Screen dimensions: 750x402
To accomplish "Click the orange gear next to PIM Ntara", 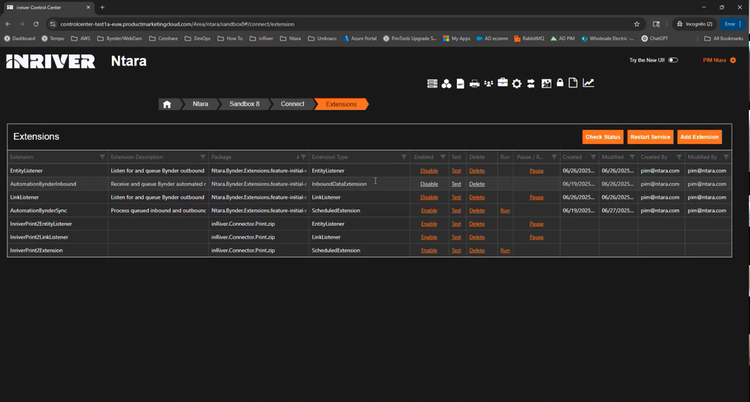I will [733, 60].
